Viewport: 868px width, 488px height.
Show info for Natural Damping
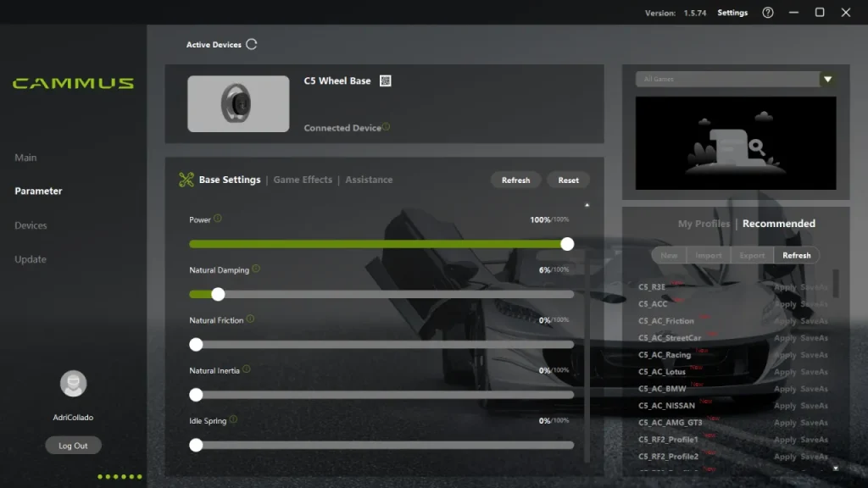(256, 269)
